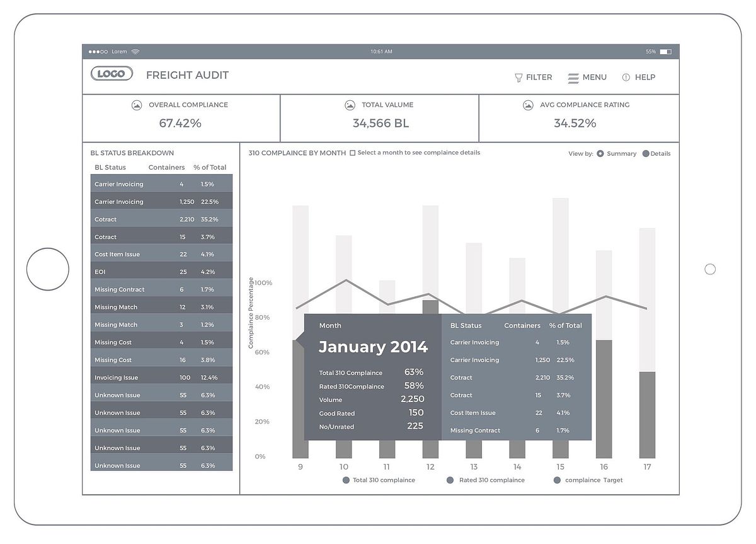Toggle the Rated 310 complaince legend item
756x544 pixels.
450,480
